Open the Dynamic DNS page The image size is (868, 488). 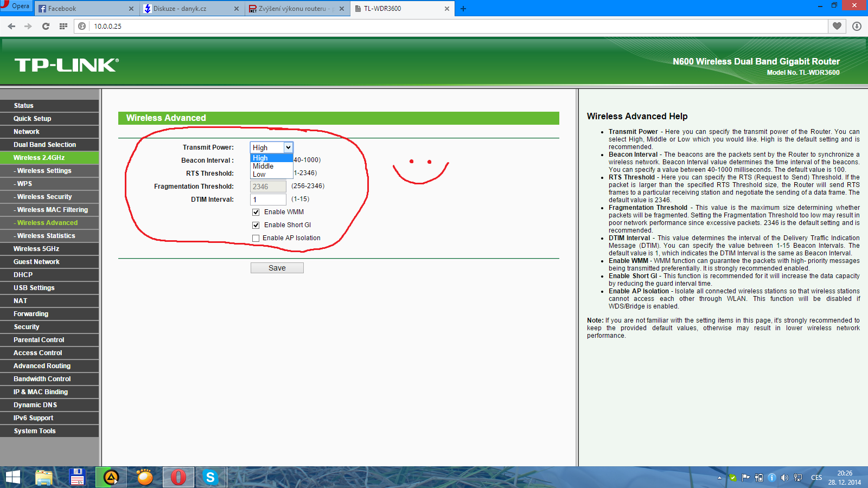(x=49, y=405)
